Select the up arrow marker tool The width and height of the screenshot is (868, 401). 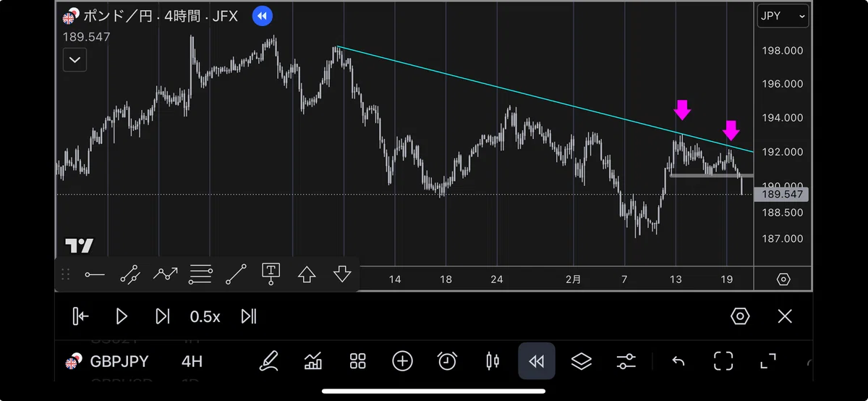[x=307, y=274]
